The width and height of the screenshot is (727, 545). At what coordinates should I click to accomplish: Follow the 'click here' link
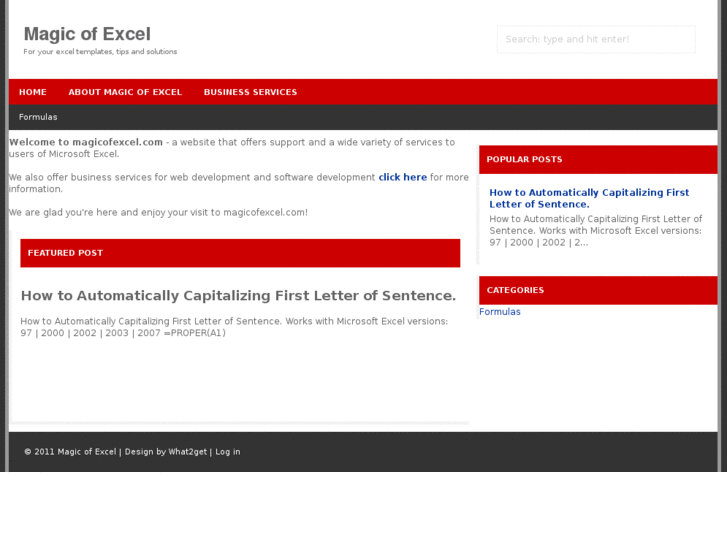click(402, 177)
